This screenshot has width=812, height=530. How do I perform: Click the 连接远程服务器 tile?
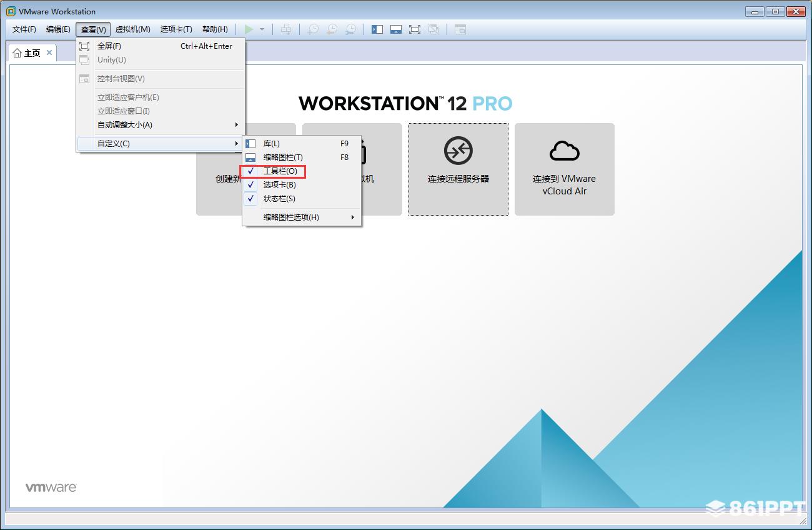point(458,169)
